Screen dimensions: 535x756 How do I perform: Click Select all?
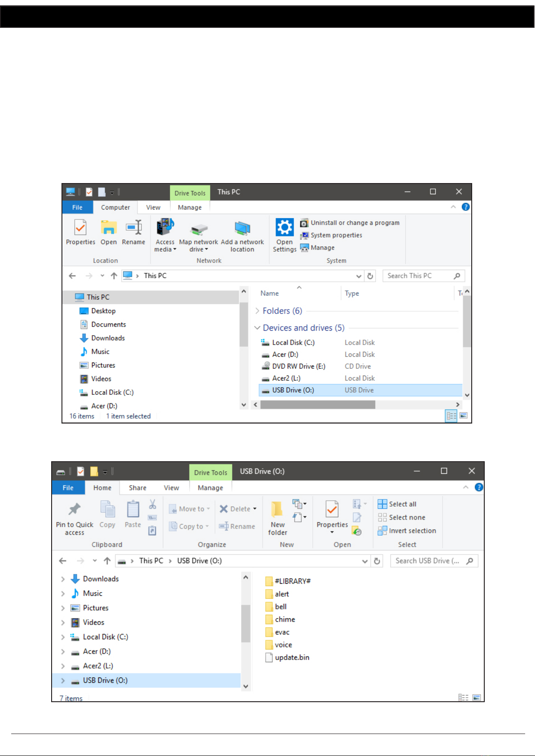(x=397, y=504)
